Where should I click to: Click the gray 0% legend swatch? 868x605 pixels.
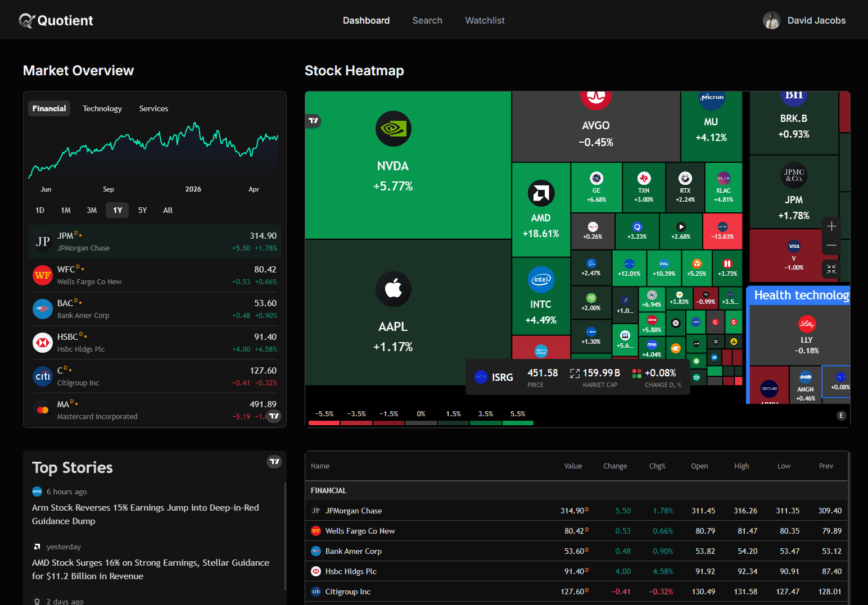tap(421, 423)
